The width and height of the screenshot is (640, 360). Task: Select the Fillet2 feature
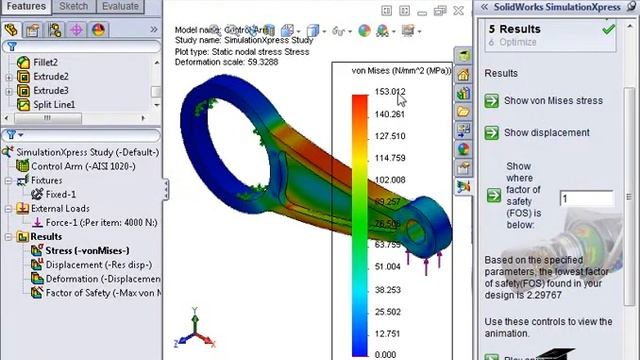pyautogui.click(x=45, y=62)
